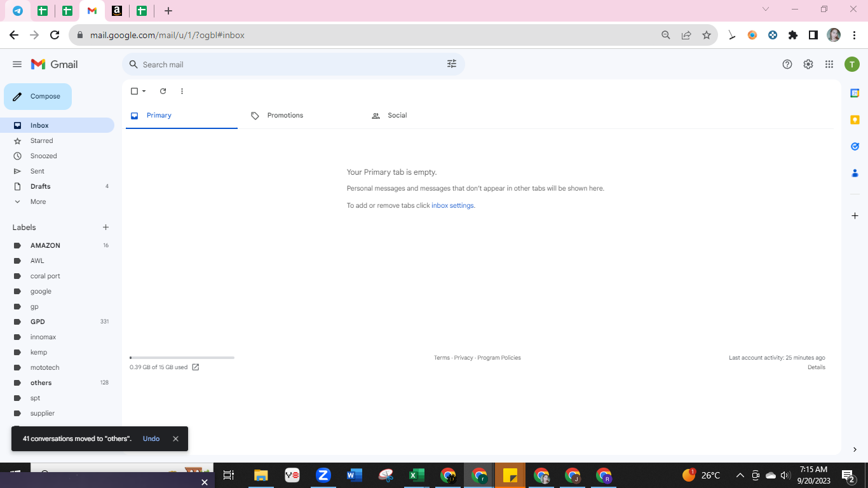The width and height of the screenshot is (868, 488).
Task: Open a new browser tab
Action: pos(168,11)
